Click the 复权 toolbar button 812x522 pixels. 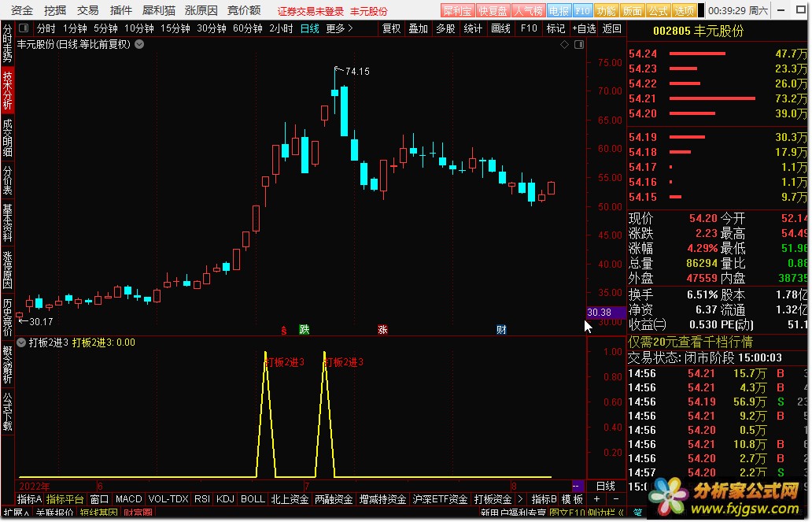(391, 28)
